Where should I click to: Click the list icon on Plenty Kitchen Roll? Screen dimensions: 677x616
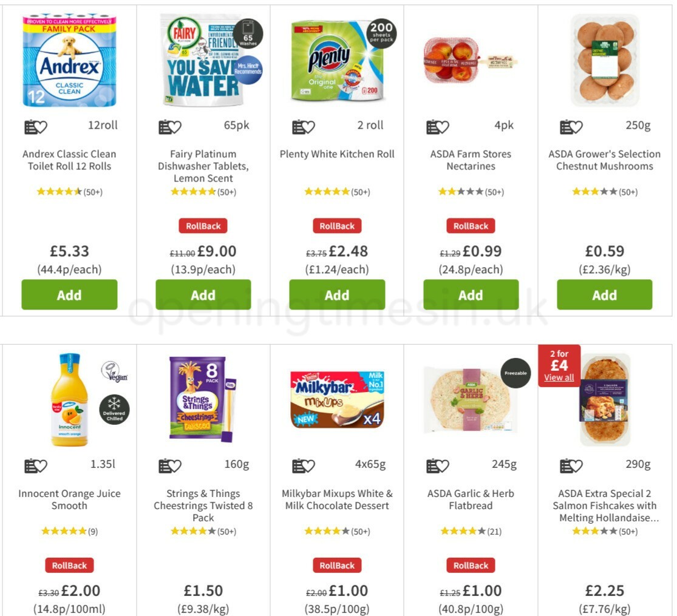tap(298, 126)
